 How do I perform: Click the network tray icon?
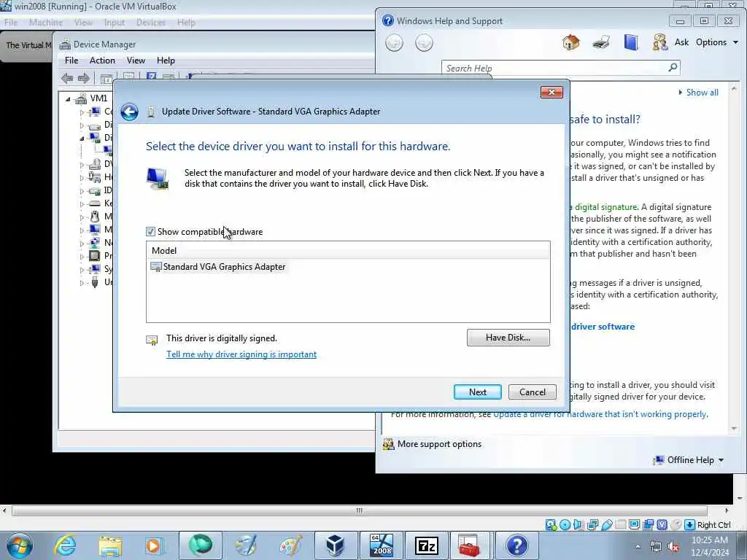[656, 547]
